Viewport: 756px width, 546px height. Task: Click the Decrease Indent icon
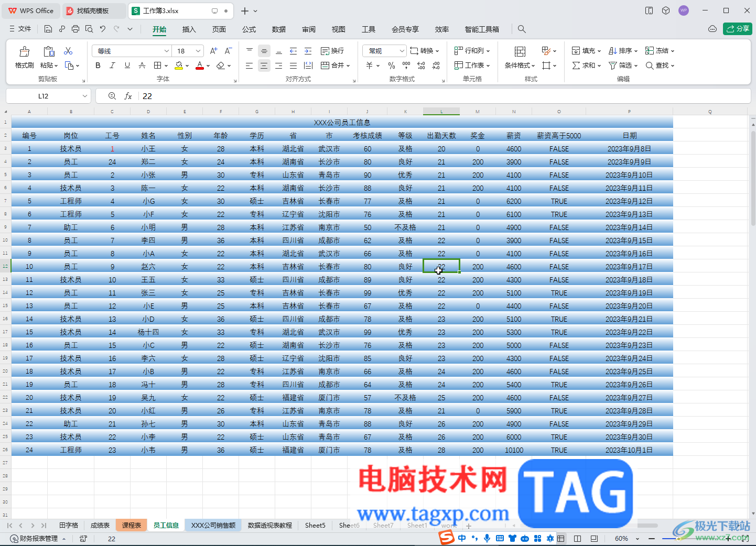click(x=294, y=51)
